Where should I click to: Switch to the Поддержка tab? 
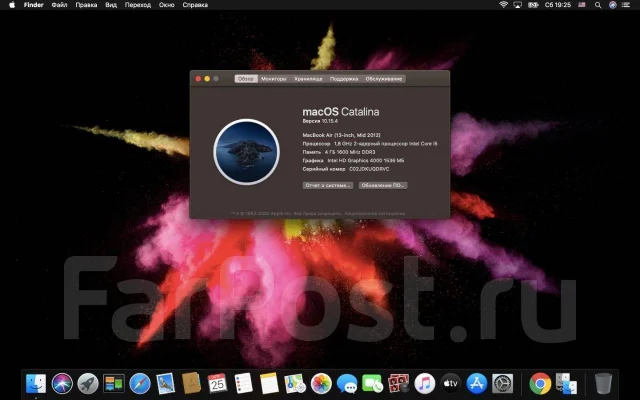[x=344, y=79]
